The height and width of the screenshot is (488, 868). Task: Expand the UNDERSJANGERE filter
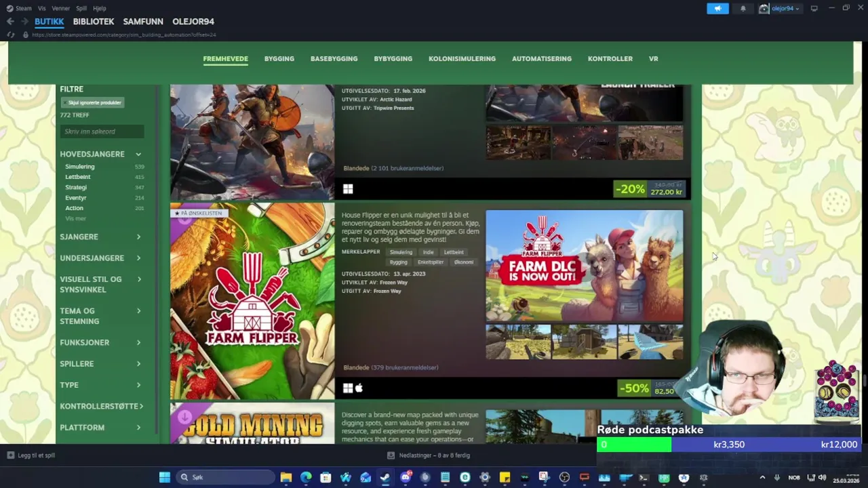pyautogui.click(x=100, y=258)
